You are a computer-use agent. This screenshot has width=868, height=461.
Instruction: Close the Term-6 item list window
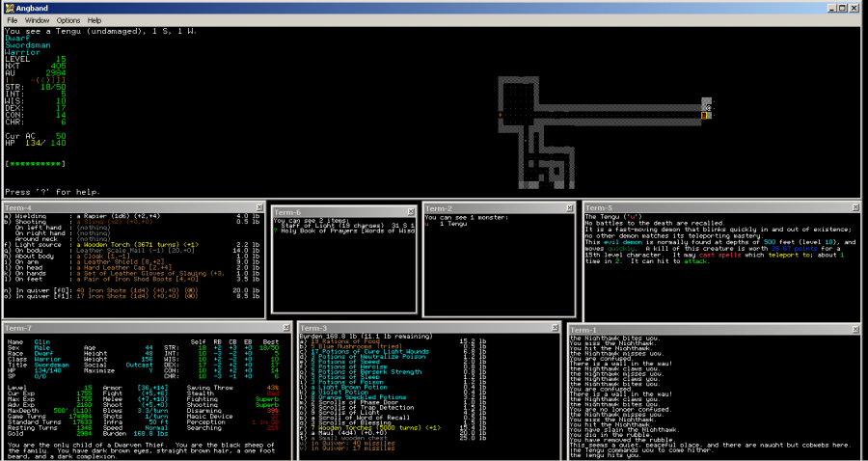pyautogui.click(x=411, y=212)
